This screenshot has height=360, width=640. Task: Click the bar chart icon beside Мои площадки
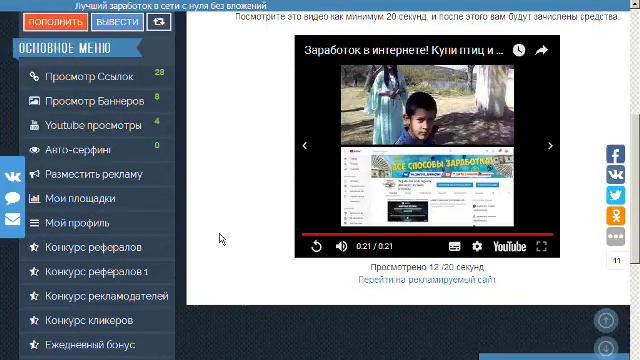click(34, 199)
